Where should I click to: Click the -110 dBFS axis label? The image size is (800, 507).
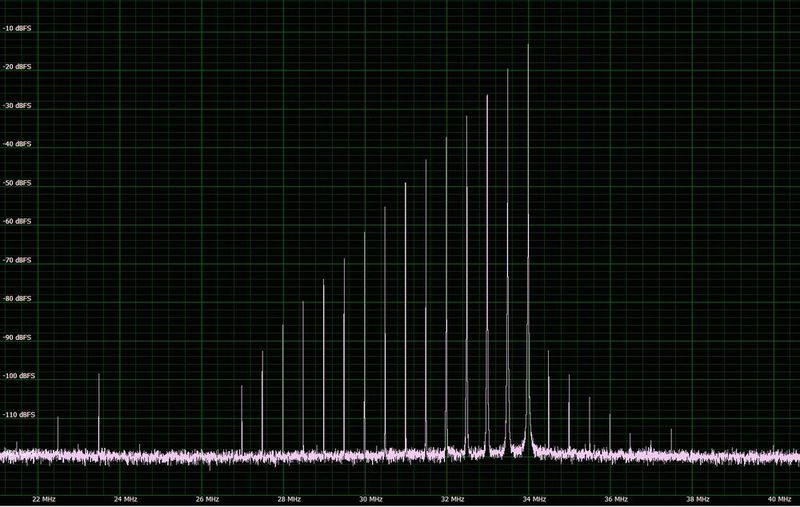pos(19,415)
